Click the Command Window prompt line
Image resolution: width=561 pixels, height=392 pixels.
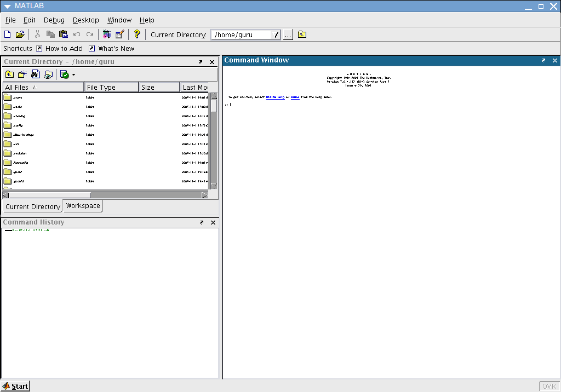(x=391, y=105)
